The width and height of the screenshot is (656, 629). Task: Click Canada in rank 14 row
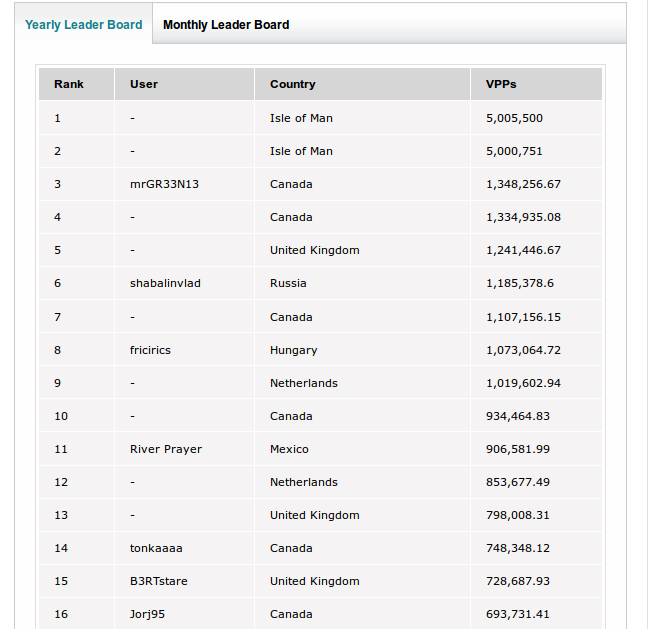tap(291, 548)
